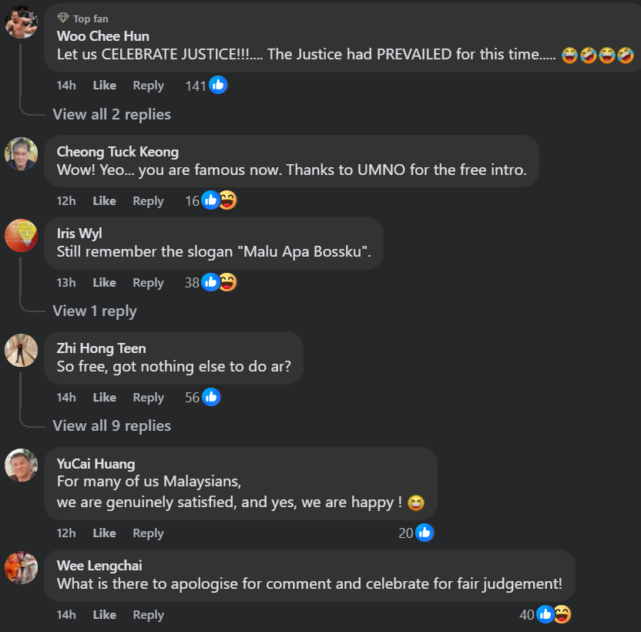Open Iris Wyl's lightbulb avatar
641x632 pixels.
21,235
